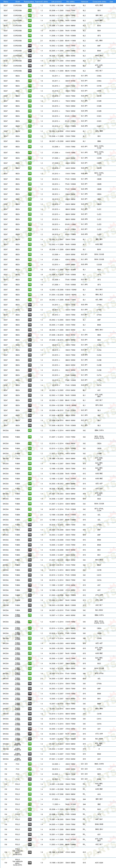This screenshot has height=868, width=116.
Task: Click the Marka column header
Action: [6, 1]
